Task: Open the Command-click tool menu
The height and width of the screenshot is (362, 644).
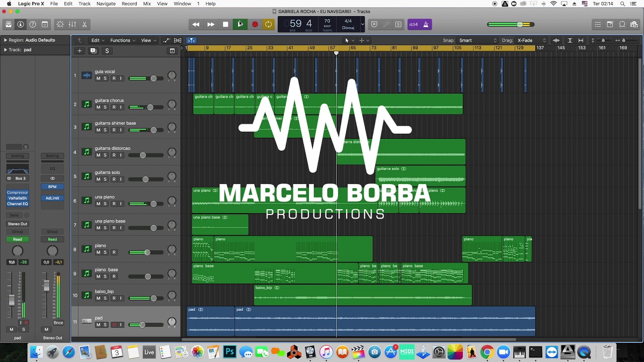Action: [x=364, y=40]
